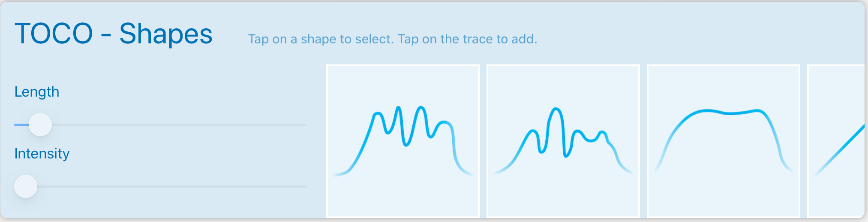Set Length slider to its midpoint

pyautogui.click(x=160, y=125)
